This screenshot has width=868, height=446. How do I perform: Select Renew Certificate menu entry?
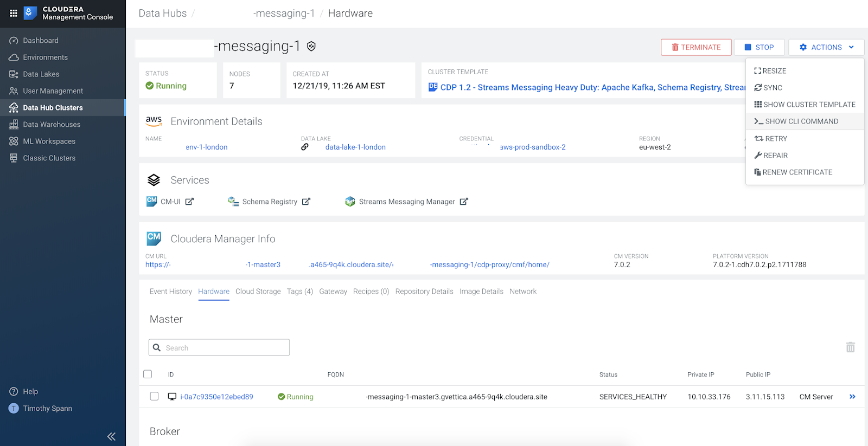tap(805, 172)
